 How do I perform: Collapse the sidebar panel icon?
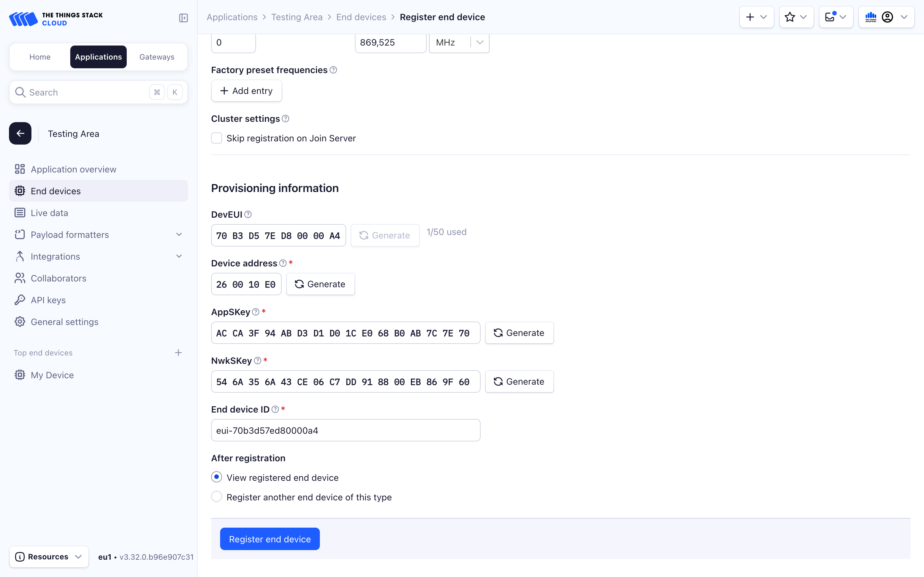click(183, 18)
